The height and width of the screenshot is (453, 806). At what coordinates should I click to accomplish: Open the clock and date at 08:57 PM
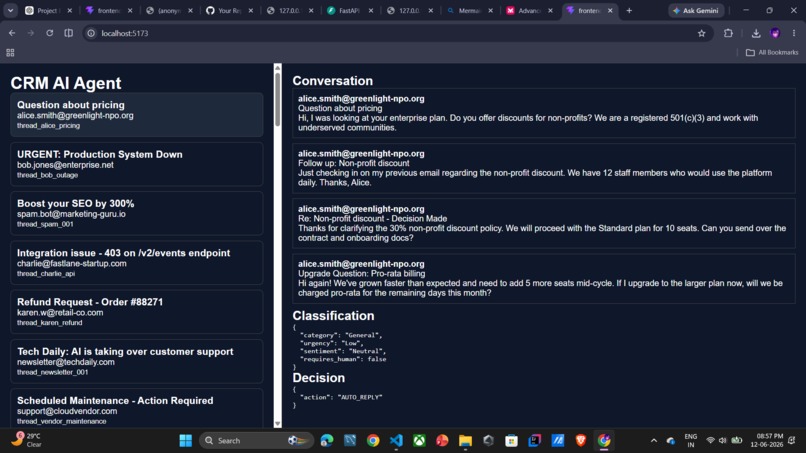pos(766,440)
